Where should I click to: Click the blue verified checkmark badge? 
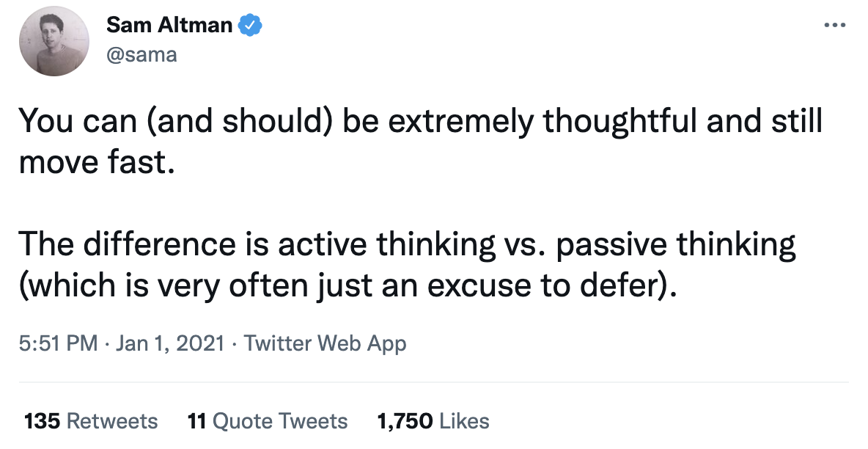250,25
